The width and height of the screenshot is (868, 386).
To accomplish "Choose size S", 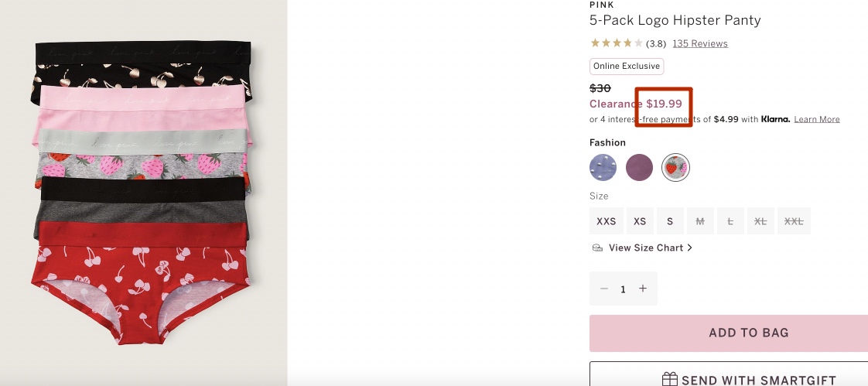I will point(670,221).
